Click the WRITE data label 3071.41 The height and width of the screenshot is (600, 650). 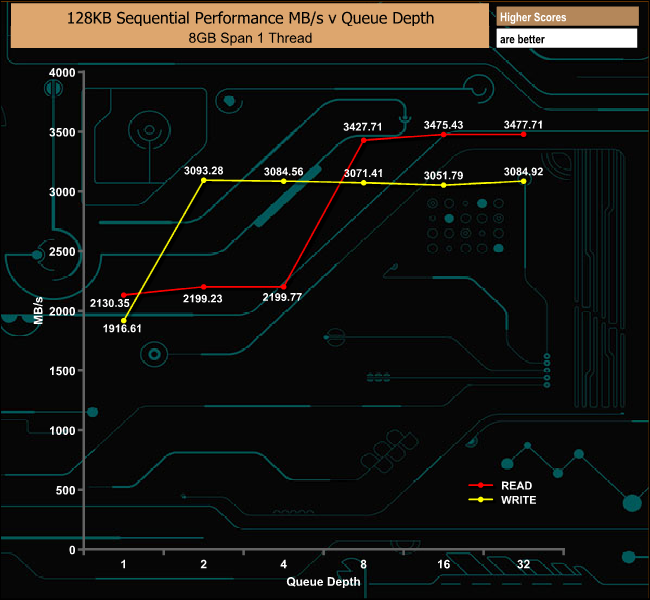tap(363, 173)
